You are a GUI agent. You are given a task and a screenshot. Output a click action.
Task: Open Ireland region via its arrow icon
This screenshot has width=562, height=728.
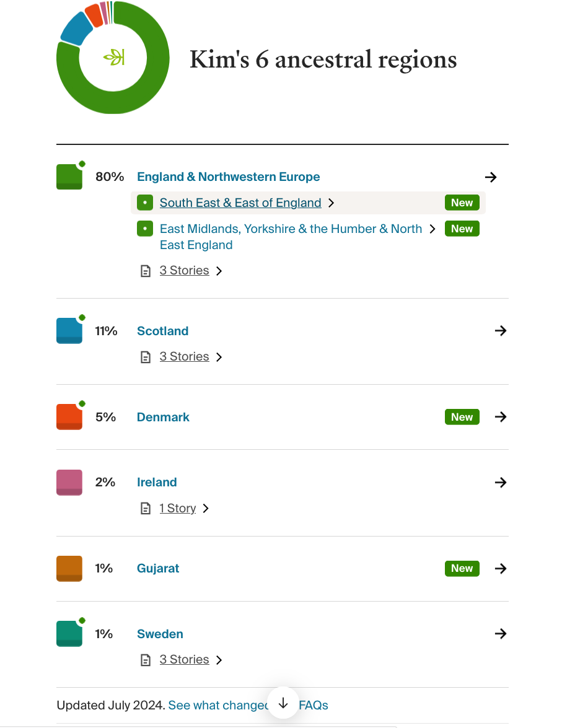pyautogui.click(x=501, y=482)
